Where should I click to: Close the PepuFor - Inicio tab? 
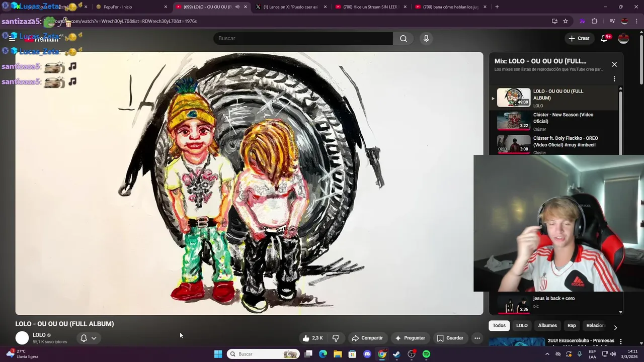(166, 7)
